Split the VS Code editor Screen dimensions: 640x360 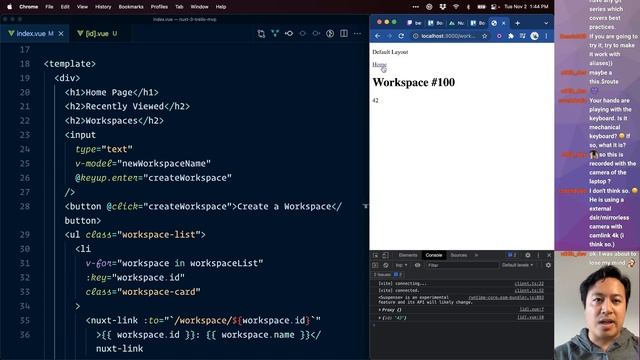click(344, 33)
